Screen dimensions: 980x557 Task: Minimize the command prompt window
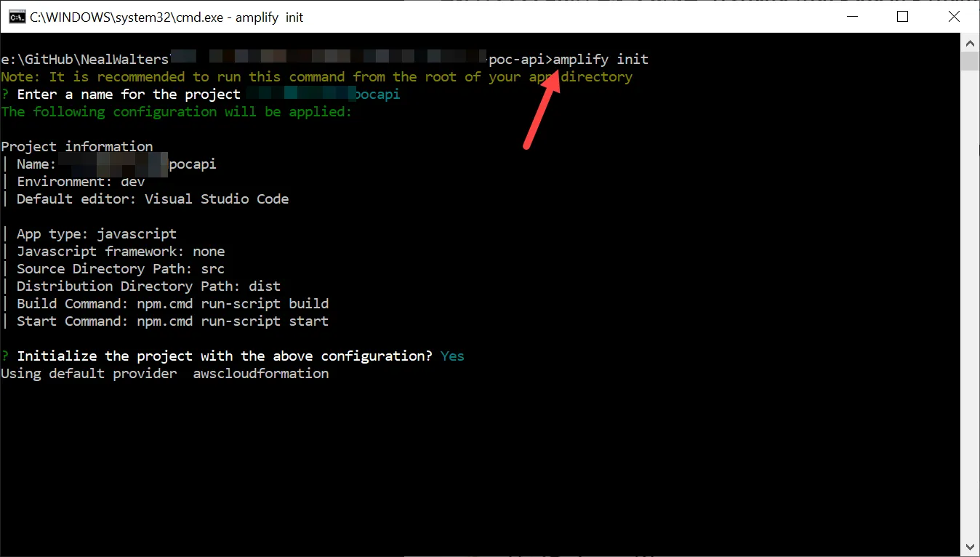[851, 17]
